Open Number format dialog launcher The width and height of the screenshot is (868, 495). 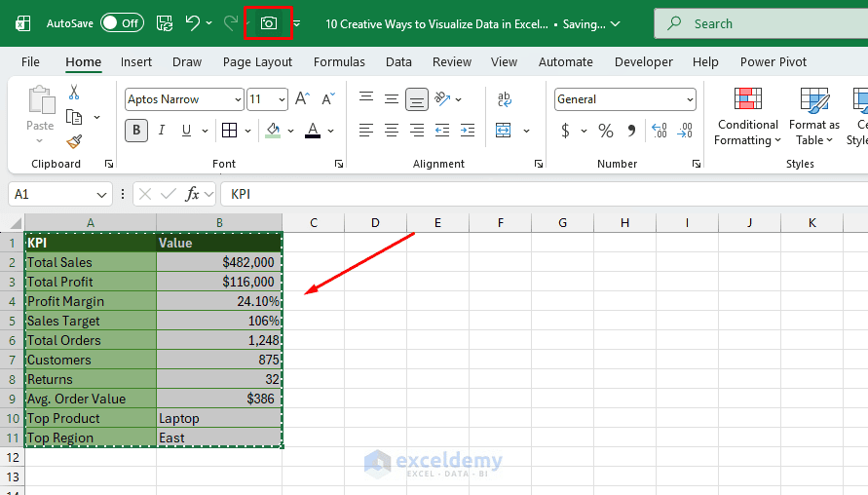click(697, 164)
